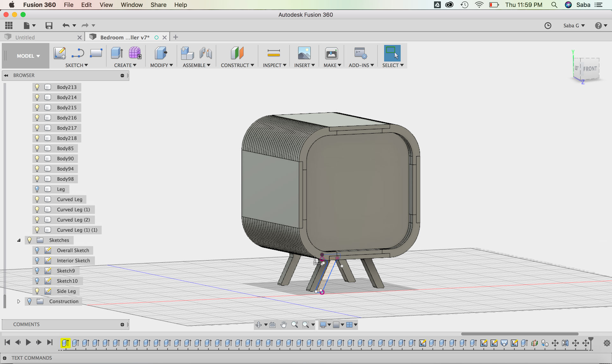
Task: Open the Data Panel grid icon
Action: coord(9,25)
